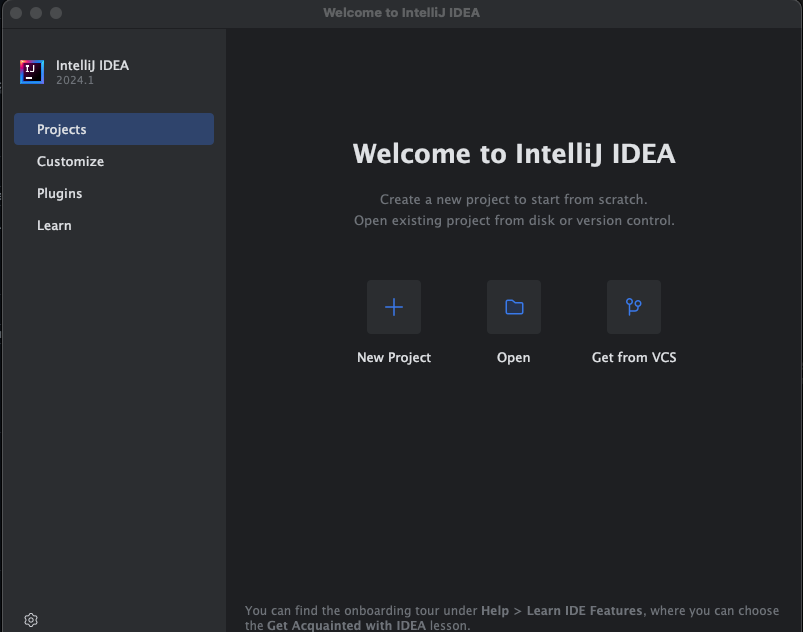
Task: Click the New Project plus icon
Action: point(394,307)
